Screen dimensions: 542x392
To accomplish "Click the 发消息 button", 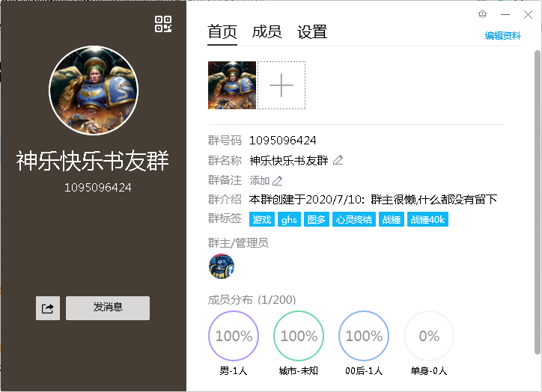I will click(108, 307).
